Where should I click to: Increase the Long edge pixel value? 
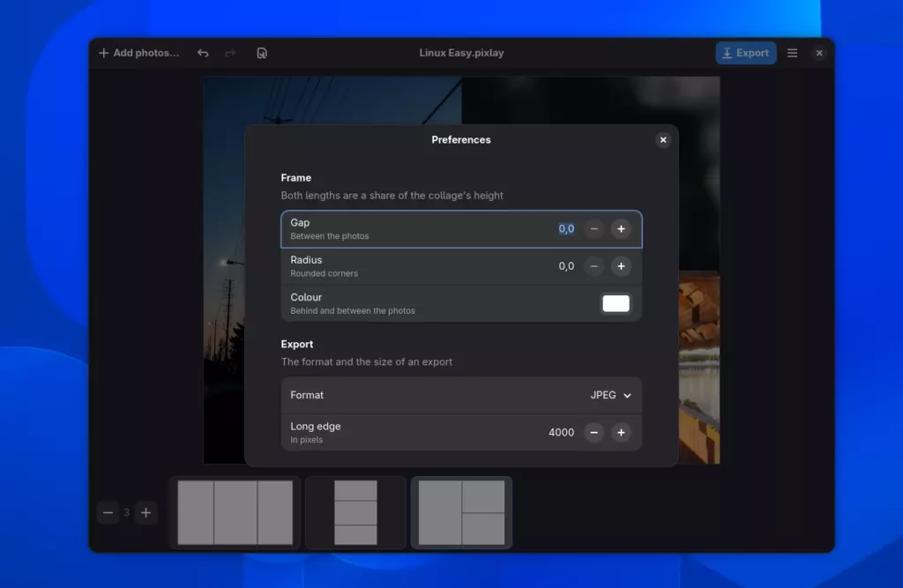pos(621,433)
